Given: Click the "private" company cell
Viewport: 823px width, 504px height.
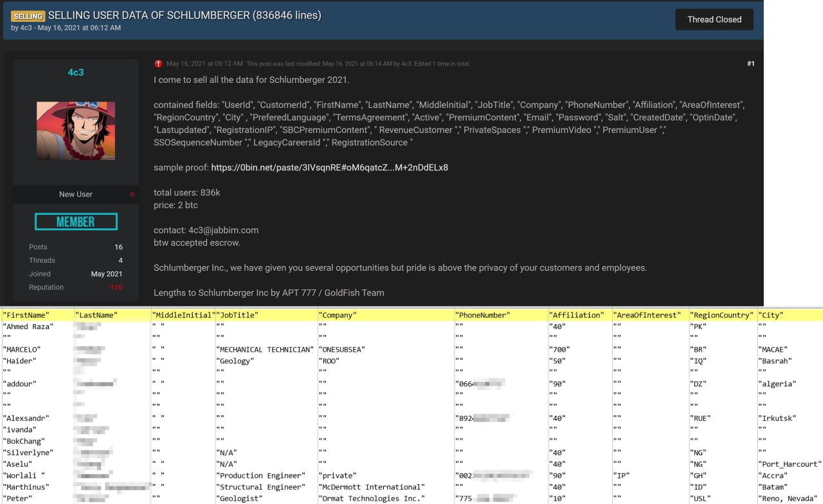Looking at the screenshot, I should (338, 476).
